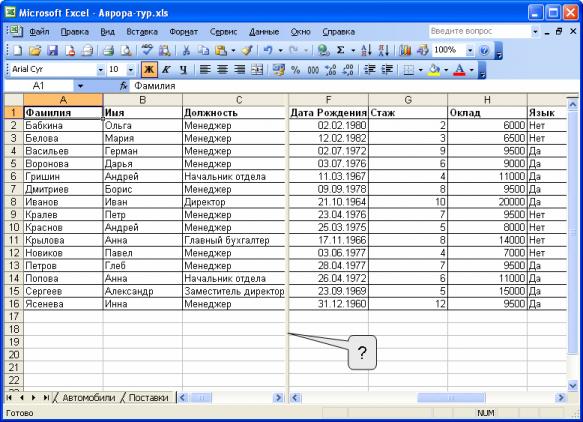Switch to the Поставки sheet tab
This screenshot has width=583, height=422.
(x=148, y=397)
